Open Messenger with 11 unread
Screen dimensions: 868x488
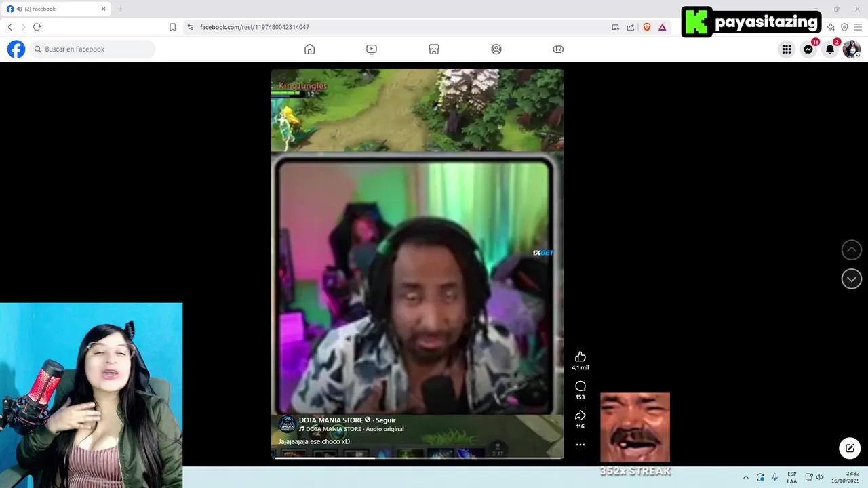(x=808, y=49)
